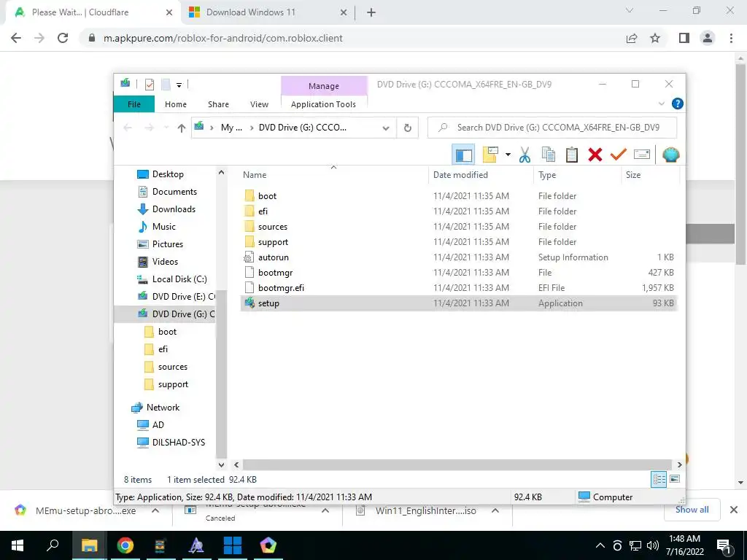Open address bar history dropdown
This screenshot has width=747, height=560.
click(x=386, y=128)
